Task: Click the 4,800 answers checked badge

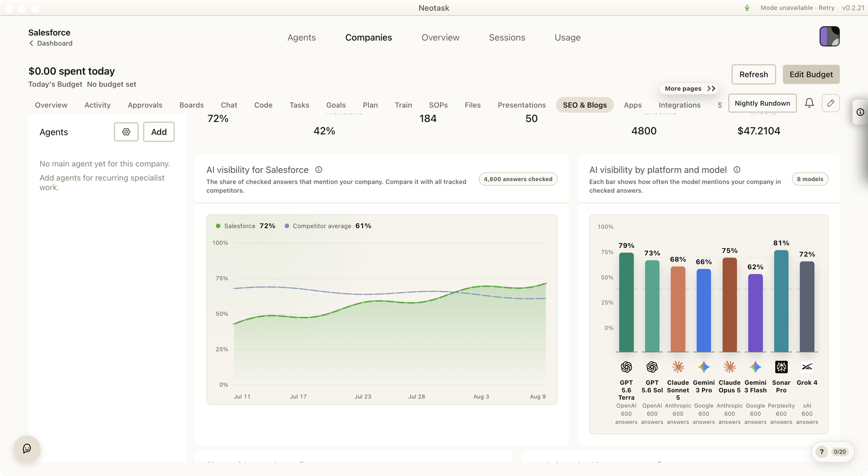Action: 518,179
